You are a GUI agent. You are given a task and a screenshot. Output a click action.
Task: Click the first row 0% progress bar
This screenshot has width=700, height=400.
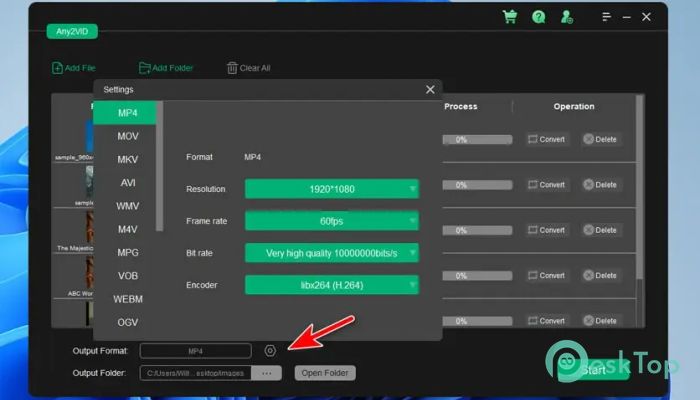pyautogui.click(x=477, y=140)
